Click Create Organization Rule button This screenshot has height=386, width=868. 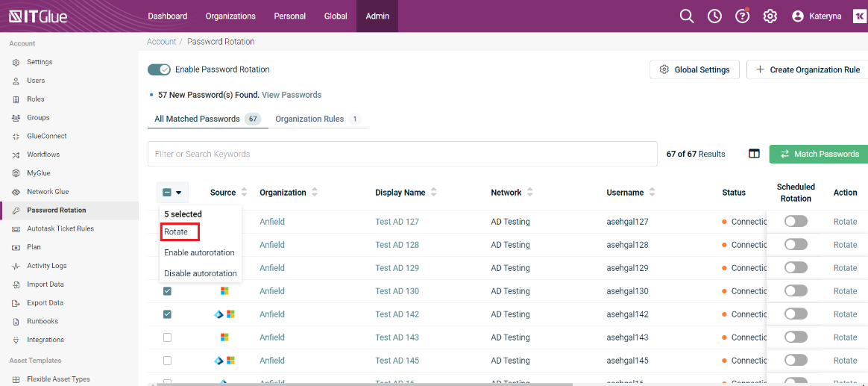tap(808, 70)
